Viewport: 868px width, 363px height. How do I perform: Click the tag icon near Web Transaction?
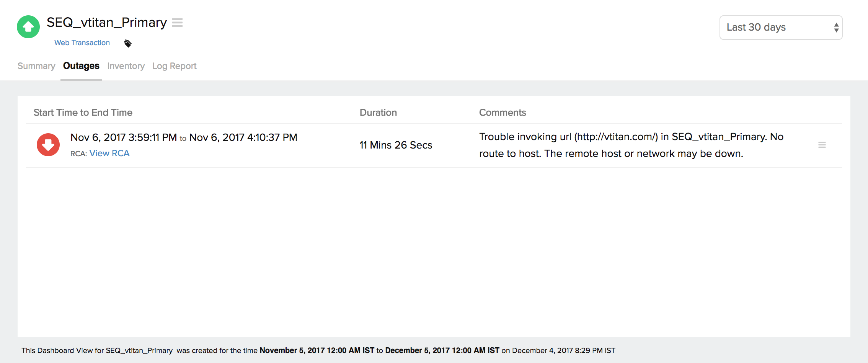click(128, 44)
